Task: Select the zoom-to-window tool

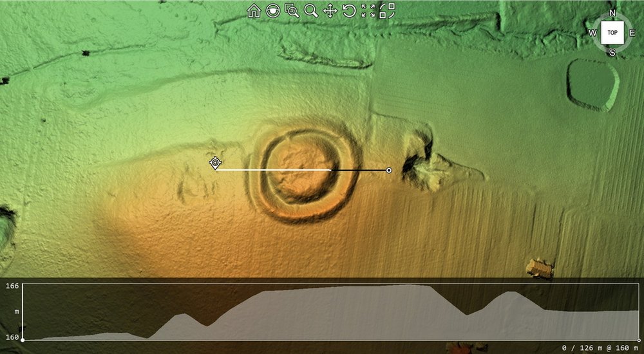Action: tap(292, 10)
